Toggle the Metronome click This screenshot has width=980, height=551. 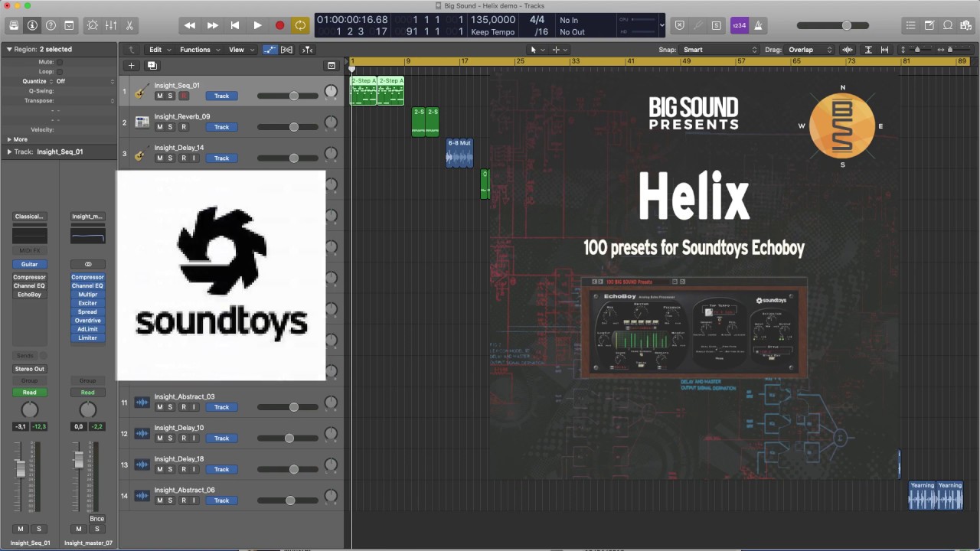click(x=759, y=25)
